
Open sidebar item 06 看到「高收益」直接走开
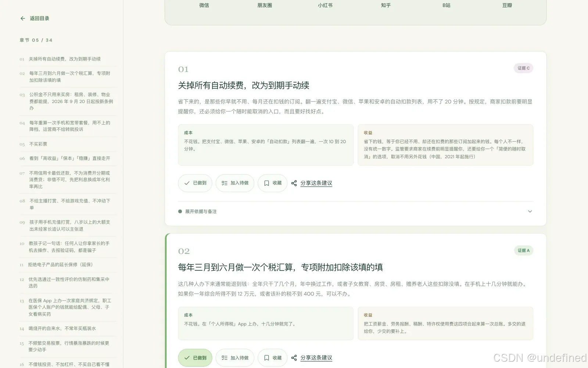tap(68, 158)
